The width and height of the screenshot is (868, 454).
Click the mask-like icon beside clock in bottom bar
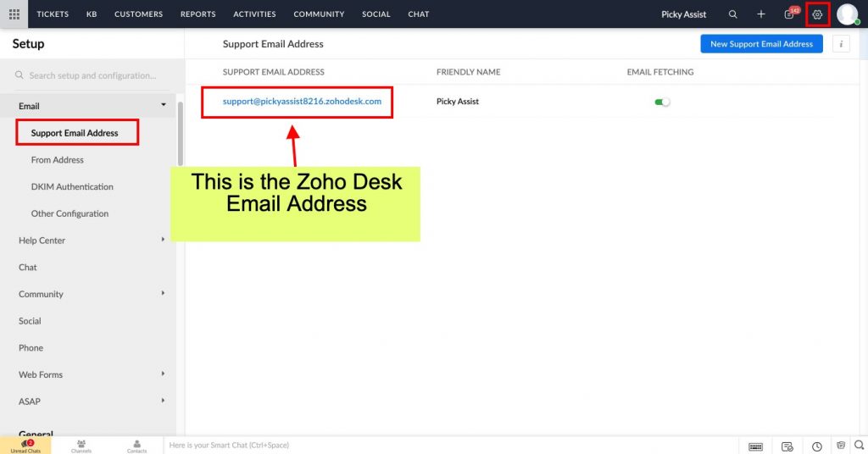point(840,446)
